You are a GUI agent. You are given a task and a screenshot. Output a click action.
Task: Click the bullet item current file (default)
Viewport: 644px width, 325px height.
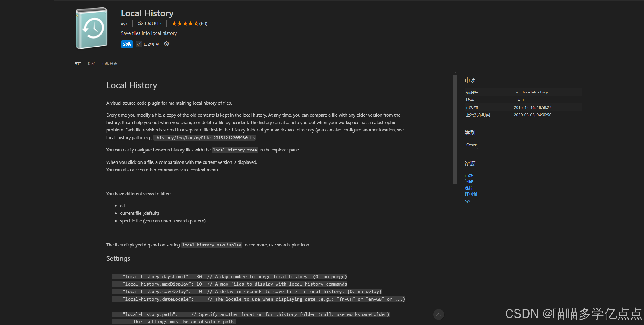[x=139, y=213]
